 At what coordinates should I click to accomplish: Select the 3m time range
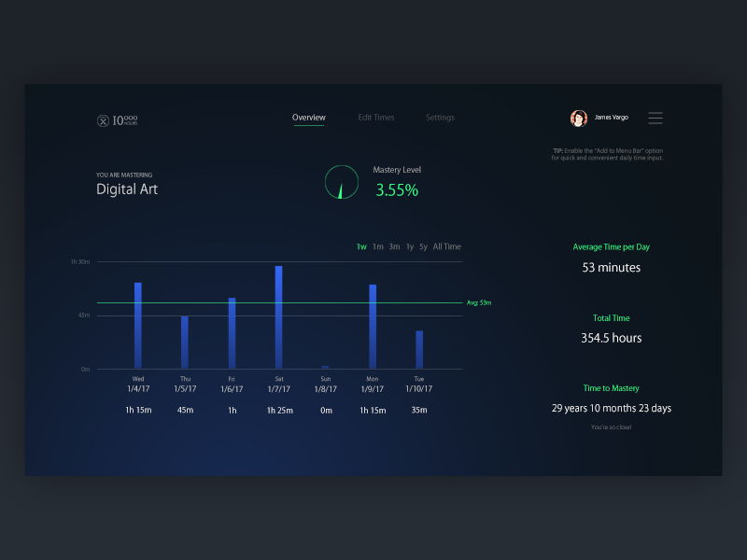394,246
